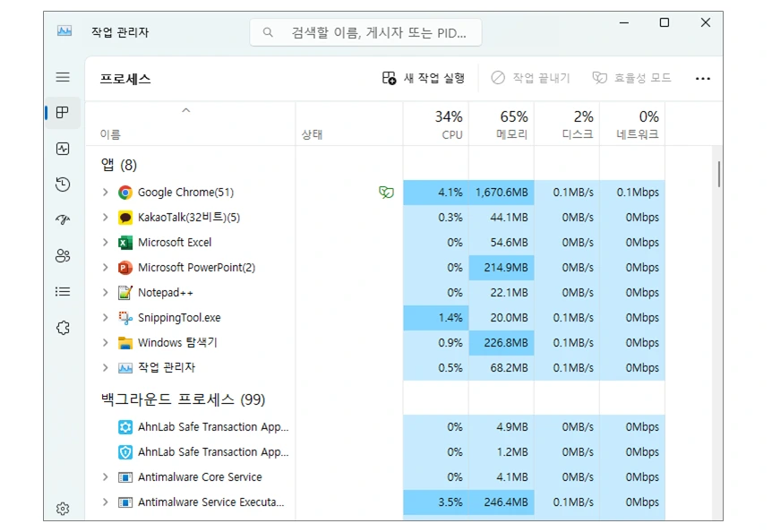Click the search field to find a process

click(x=367, y=32)
